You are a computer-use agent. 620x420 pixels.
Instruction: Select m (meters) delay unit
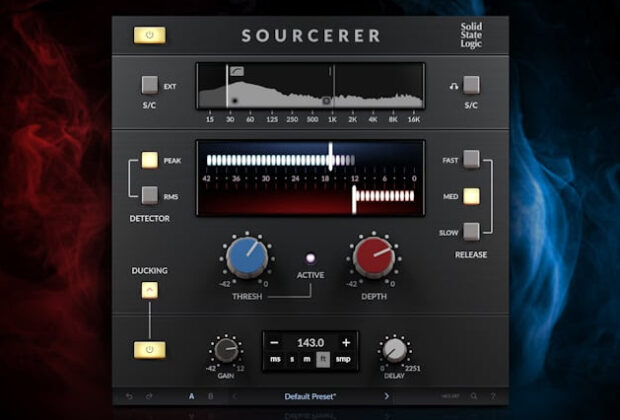[307, 359]
